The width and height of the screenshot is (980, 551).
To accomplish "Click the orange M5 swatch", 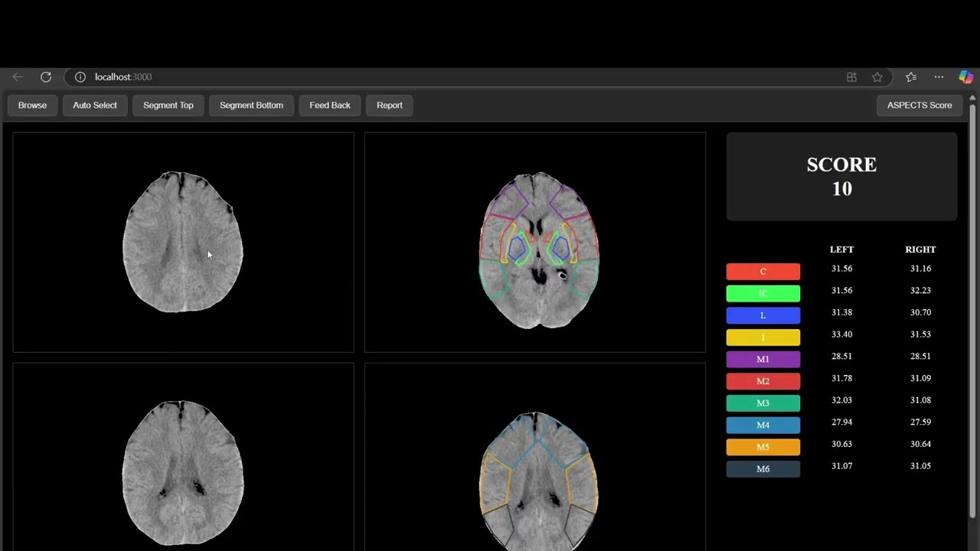I will tap(763, 447).
